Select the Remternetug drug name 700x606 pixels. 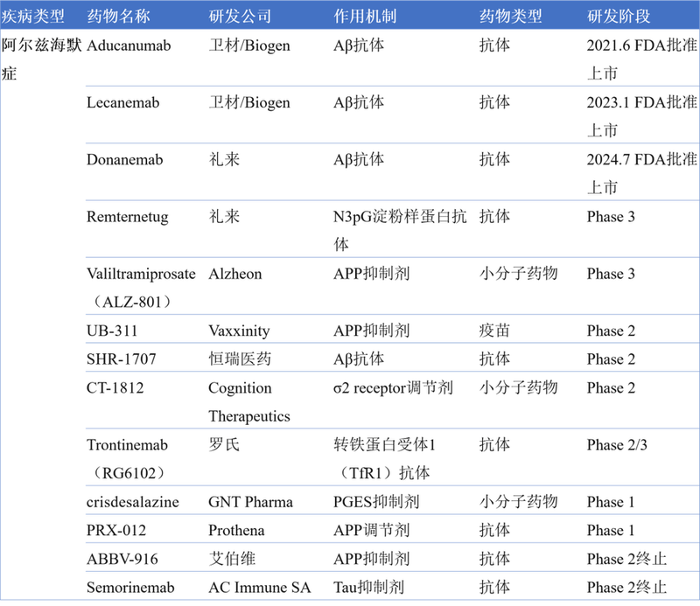point(127,217)
